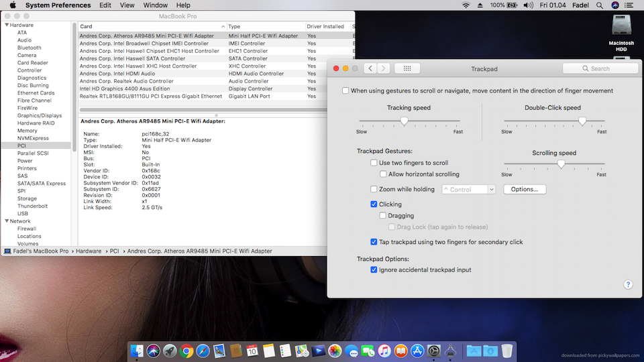Disable two-finger tap for secondary click
The height and width of the screenshot is (362, 644).
(x=374, y=242)
